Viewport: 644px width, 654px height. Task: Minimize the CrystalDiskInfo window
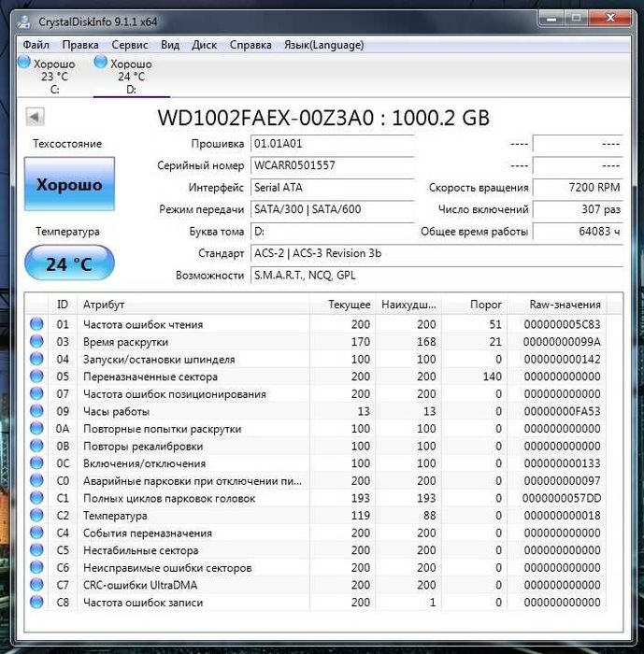point(551,19)
